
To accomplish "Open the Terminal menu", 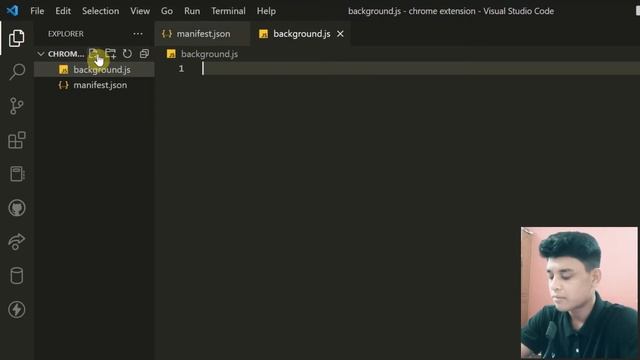I will (228, 11).
